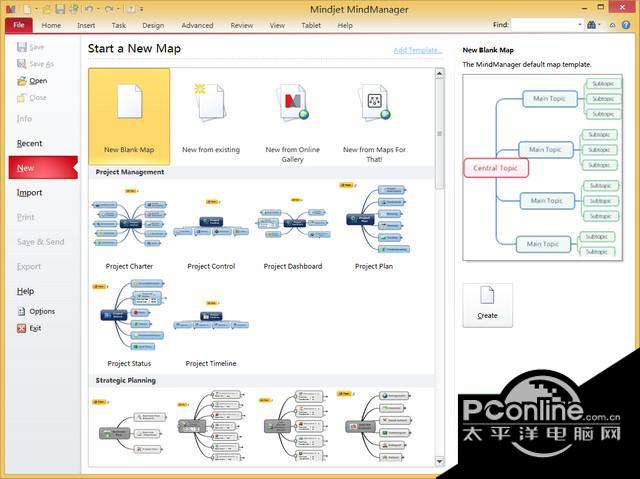The image size is (640, 479).
Task: Click the Redo arrow icon
Action: pyautogui.click(x=109, y=9)
